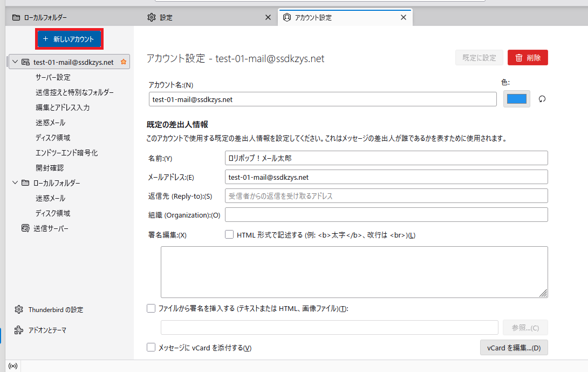This screenshot has width=588, height=372.
Task: Click the outgoing server (送信サーバー) icon
Action: (x=25, y=228)
